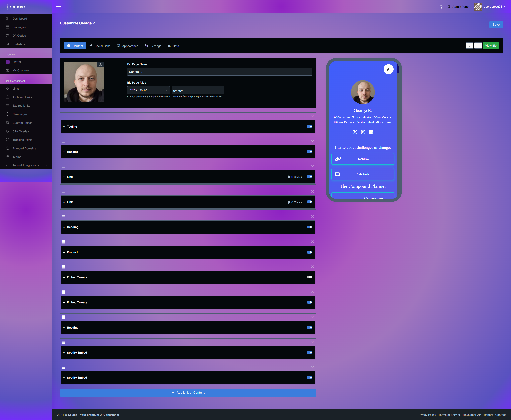Screen dimensions: 511x420
Task: Turn off the Product block toggle
Action: coord(309,252)
